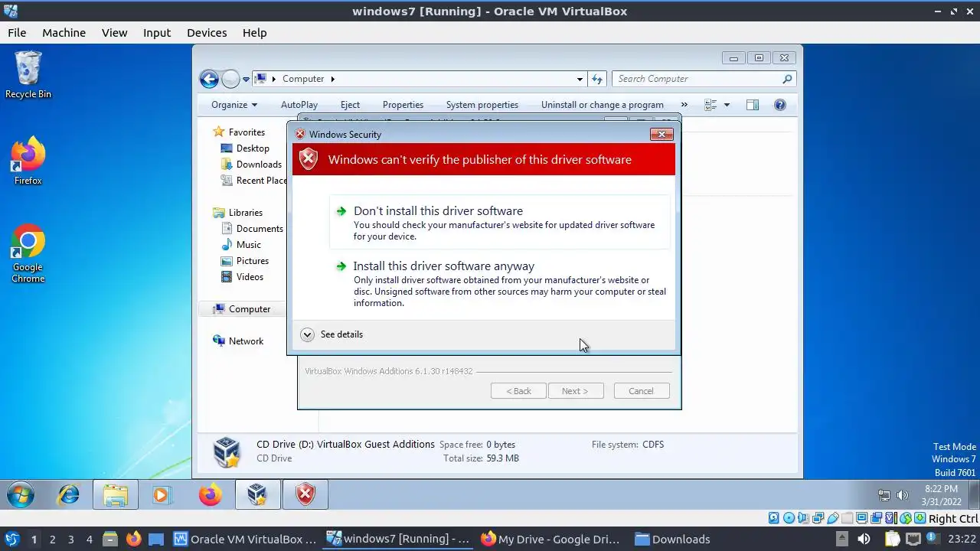Screen dimensions: 980x551
Task: Switch to Oracle VM VirtualBox Manager host task
Action: pos(245,539)
